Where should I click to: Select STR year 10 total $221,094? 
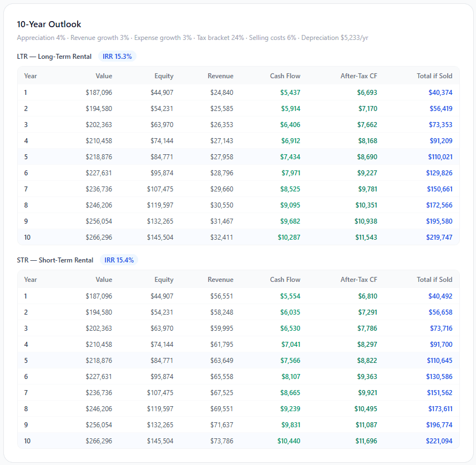coord(439,441)
